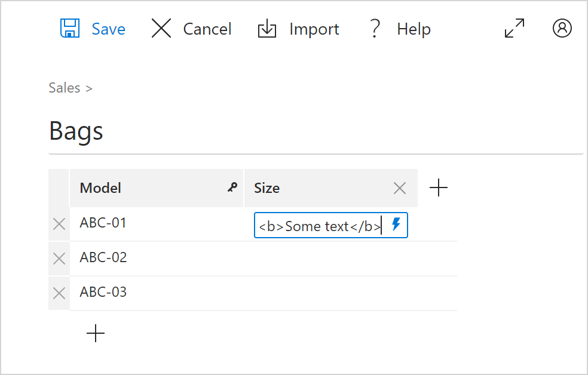Select the ABC-03 model cell
Viewport: 588px width, 375px height.
tap(157, 293)
